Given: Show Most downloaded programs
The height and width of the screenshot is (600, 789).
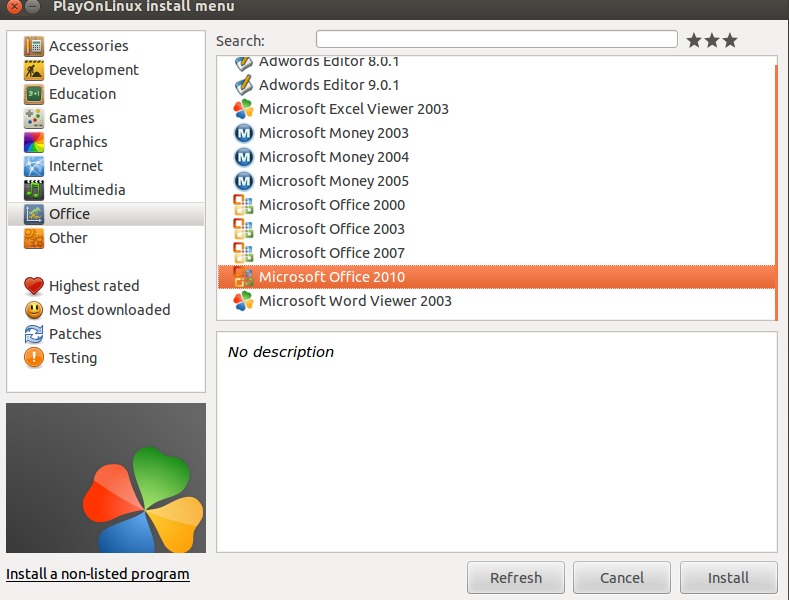Looking at the screenshot, I should click(110, 310).
